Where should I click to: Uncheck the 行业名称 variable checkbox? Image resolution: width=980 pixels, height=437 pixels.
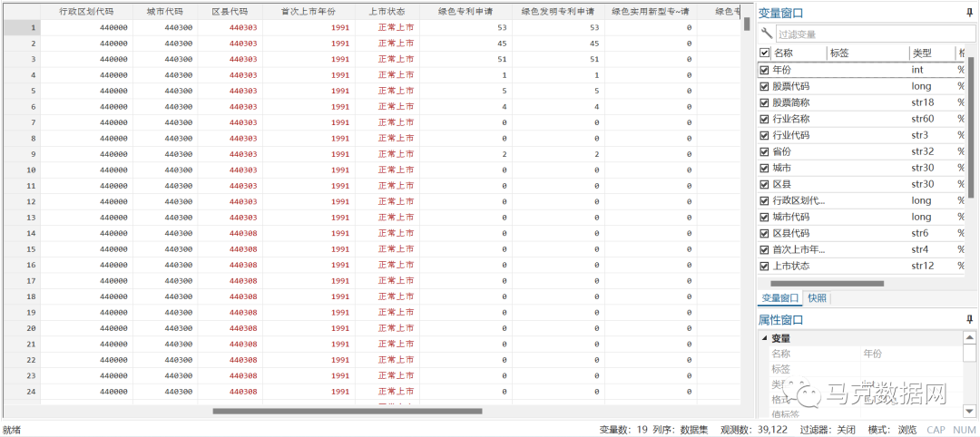coord(764,119)
